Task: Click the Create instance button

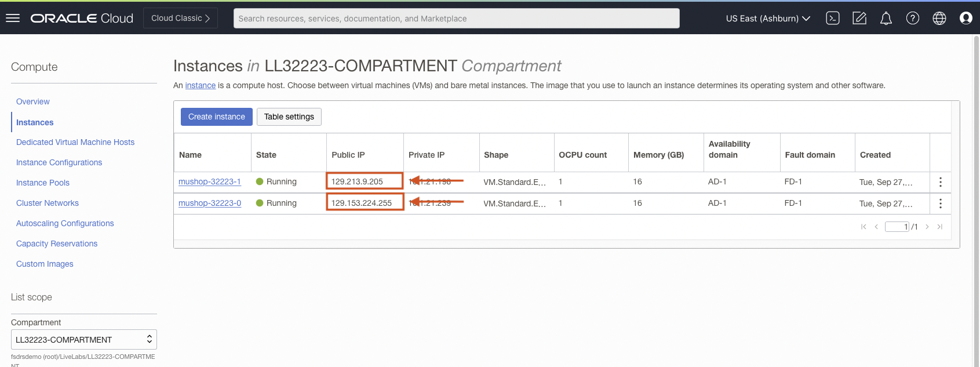Action: 216,117
